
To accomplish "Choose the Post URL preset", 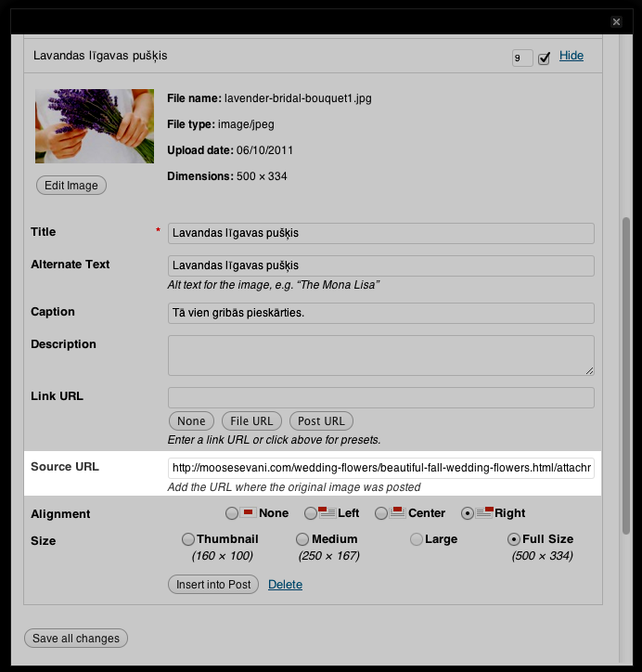I will (321, 420).
